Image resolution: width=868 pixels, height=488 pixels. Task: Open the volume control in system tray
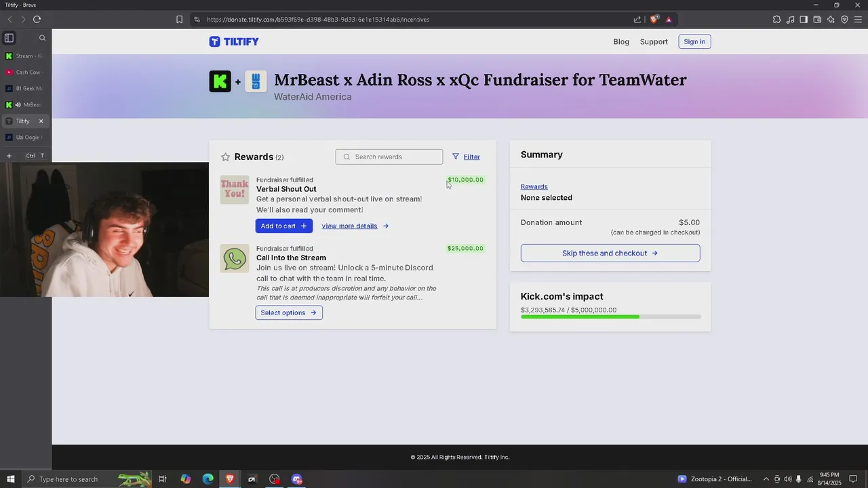click(788, 479)
